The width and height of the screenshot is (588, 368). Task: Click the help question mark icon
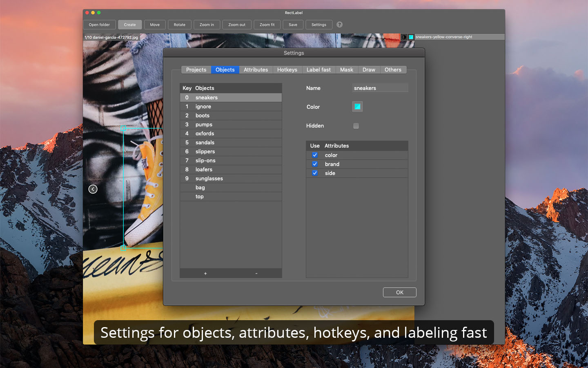pyautogui.click(x=339, y=25)
